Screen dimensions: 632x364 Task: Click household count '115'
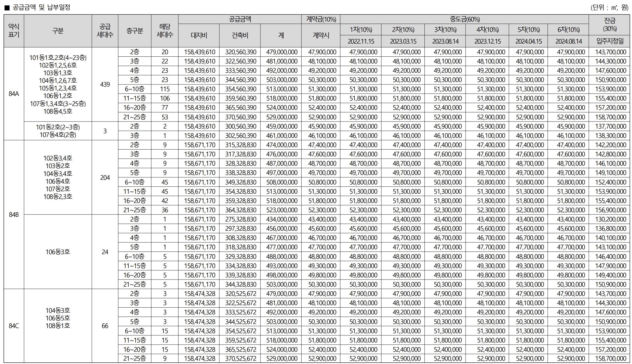(165, 89)
